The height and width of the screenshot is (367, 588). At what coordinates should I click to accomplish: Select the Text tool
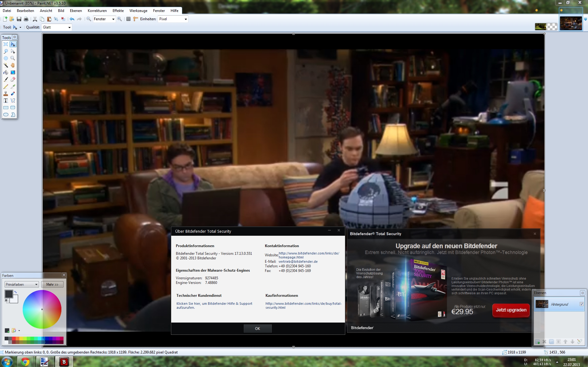(x=6, y=101)
